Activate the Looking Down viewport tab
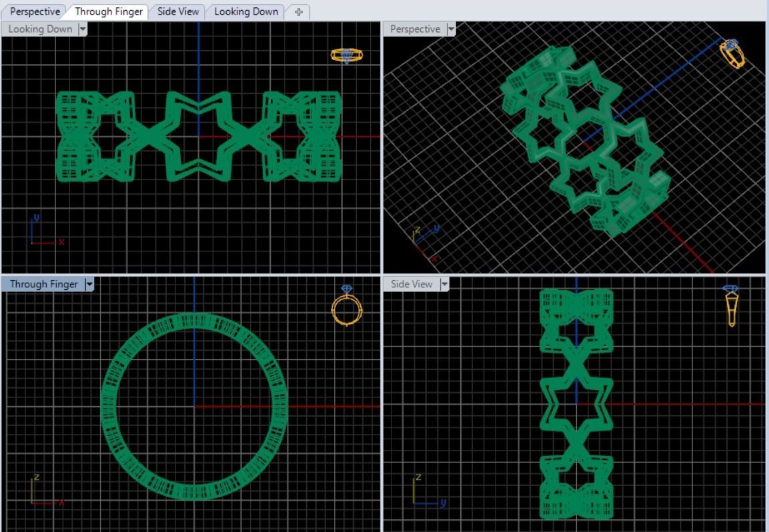The image size is (769, 532). [245, 11]
